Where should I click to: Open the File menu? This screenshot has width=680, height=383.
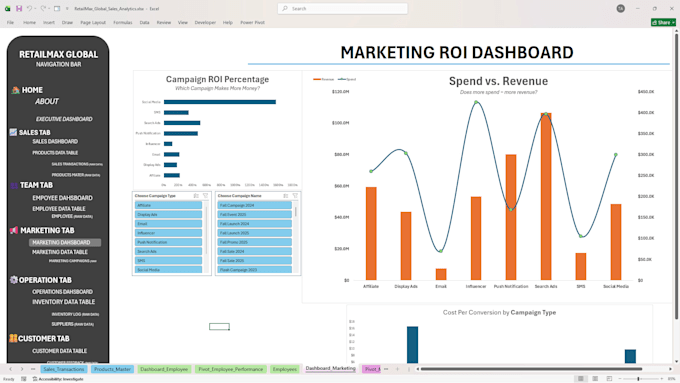(x=10, y=23)
